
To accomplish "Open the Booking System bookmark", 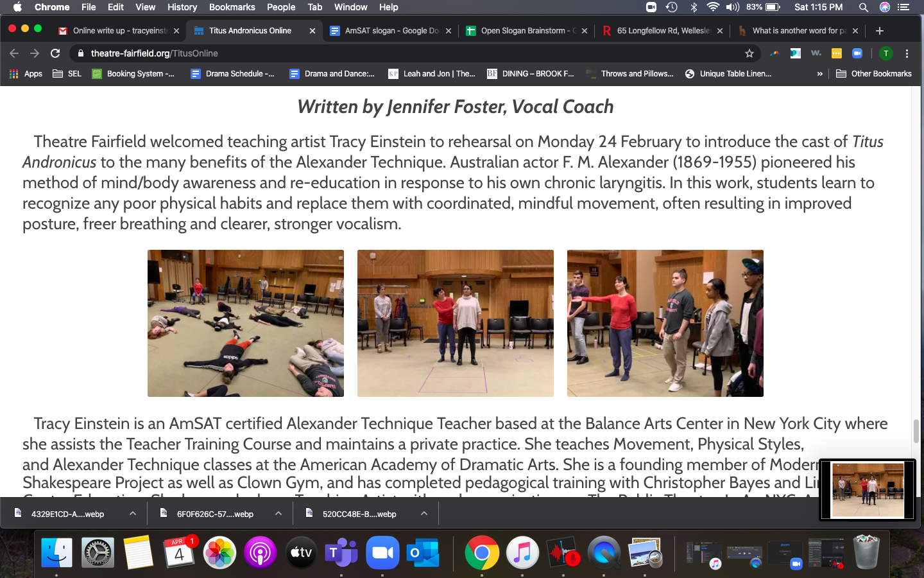I will [133, 74].
